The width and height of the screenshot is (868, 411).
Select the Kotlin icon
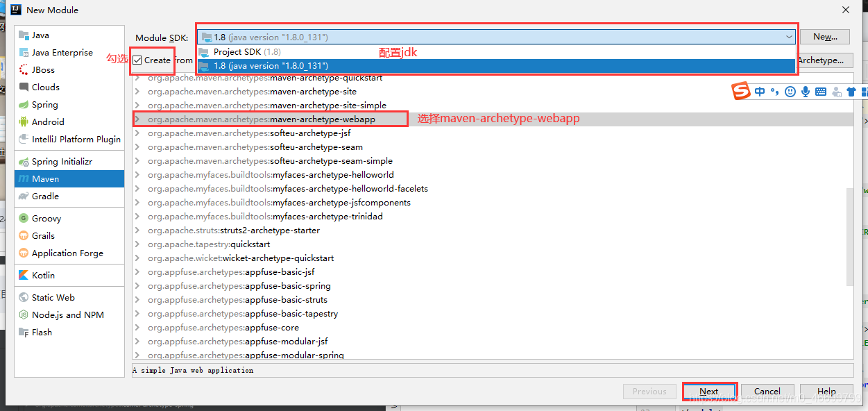coord(24,276)
